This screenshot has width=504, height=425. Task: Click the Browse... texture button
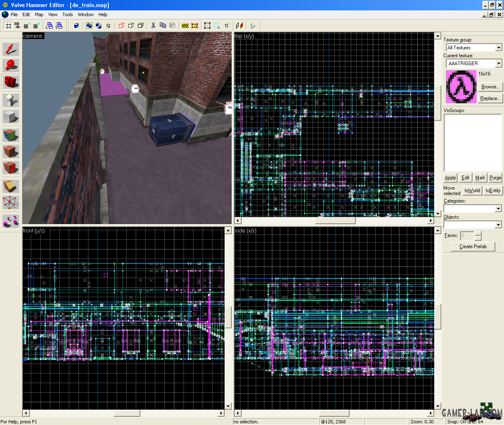pos(490,87)
